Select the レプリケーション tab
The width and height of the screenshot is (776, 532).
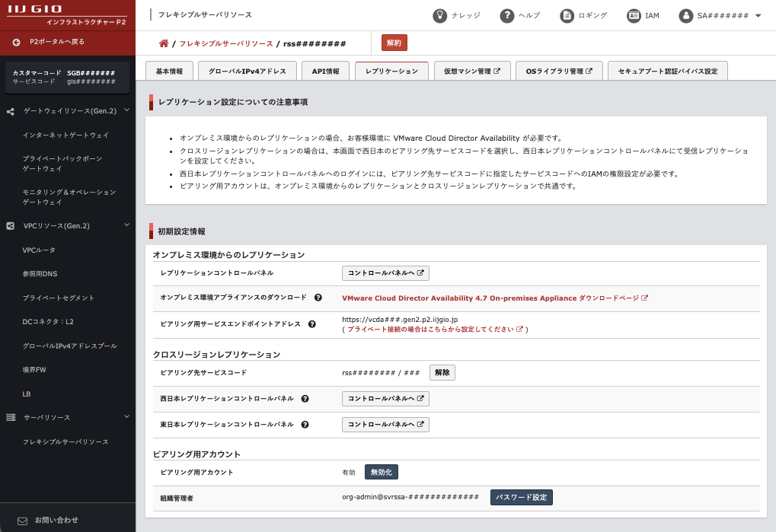(x=391, y=72)
